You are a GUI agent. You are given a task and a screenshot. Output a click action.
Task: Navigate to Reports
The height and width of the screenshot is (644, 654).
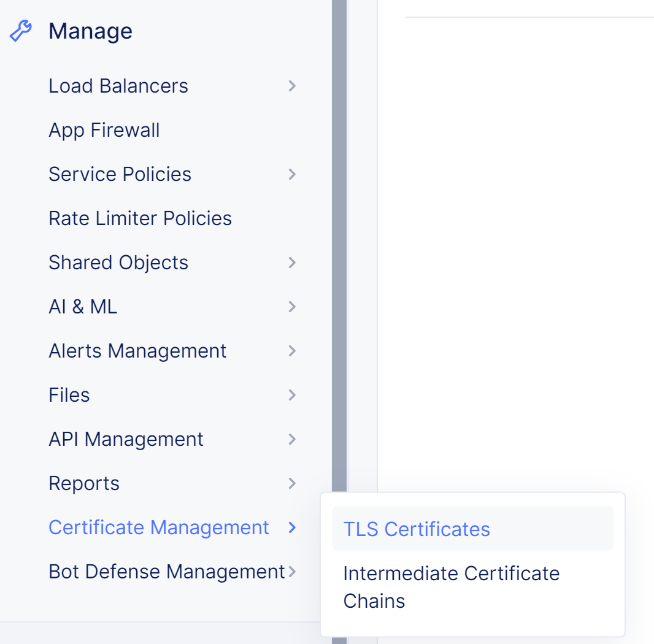pyautogui.click(x=84, y=483)
